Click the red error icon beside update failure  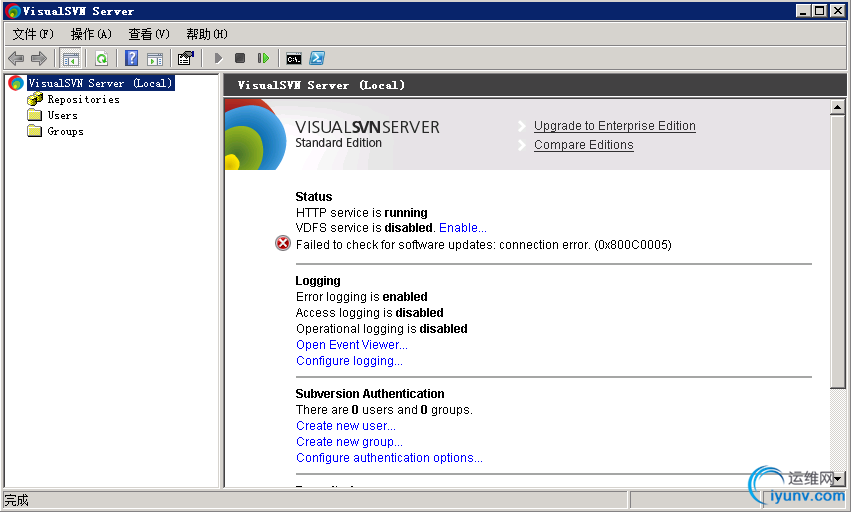coord(283,243)
